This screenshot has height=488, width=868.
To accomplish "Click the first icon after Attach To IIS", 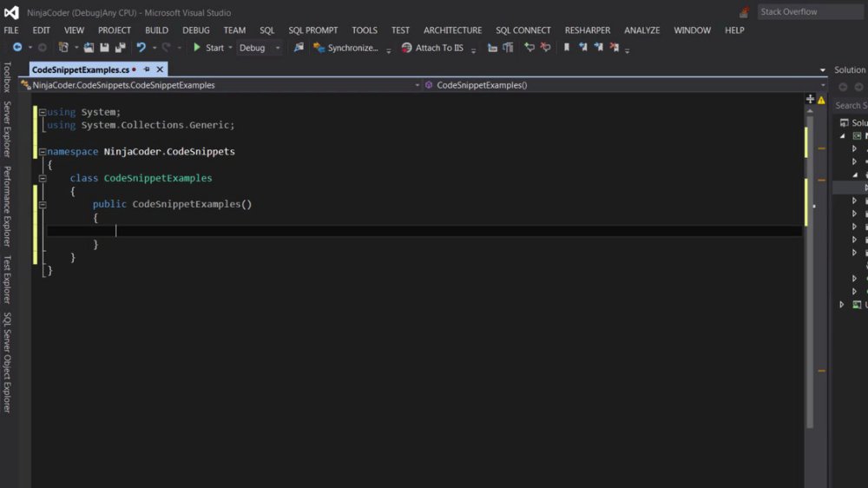I will (492, 48).
